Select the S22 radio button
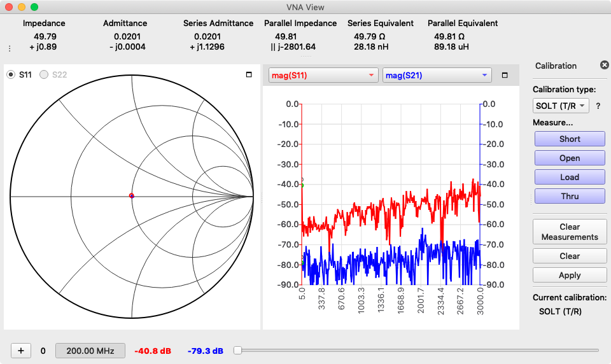Viewport: 611px width, 364px height. coord(44,74)
